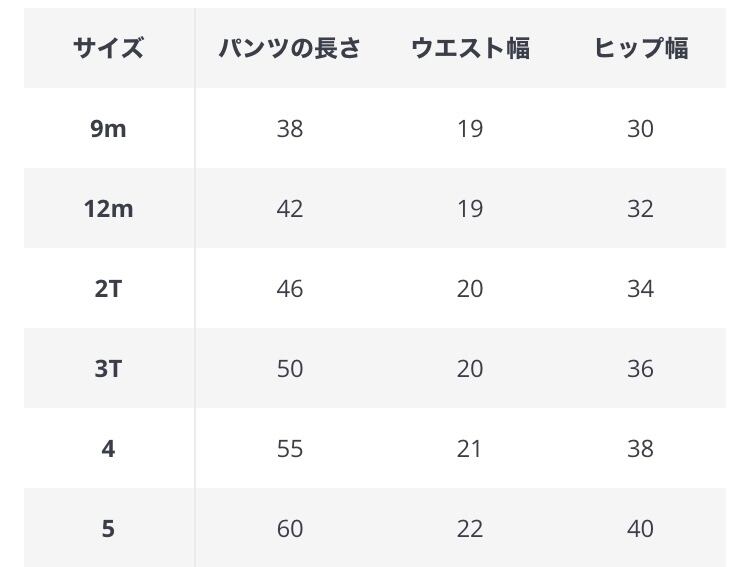Click the パンツの長さ column header
The height and width of the screenshot is (567, 750).
(x=290, y=48)
